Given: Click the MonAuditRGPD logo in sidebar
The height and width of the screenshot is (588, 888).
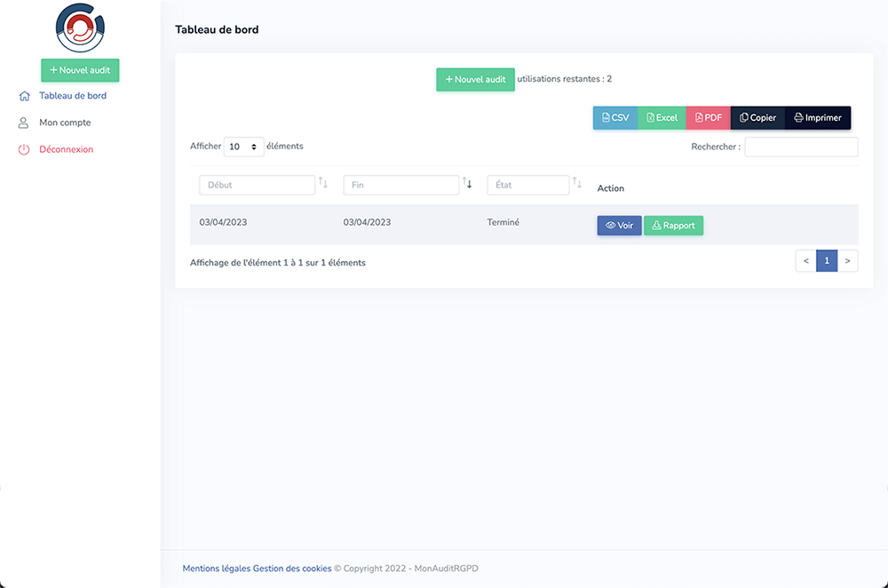Looking at the screenshot, I should click(80, 28).
